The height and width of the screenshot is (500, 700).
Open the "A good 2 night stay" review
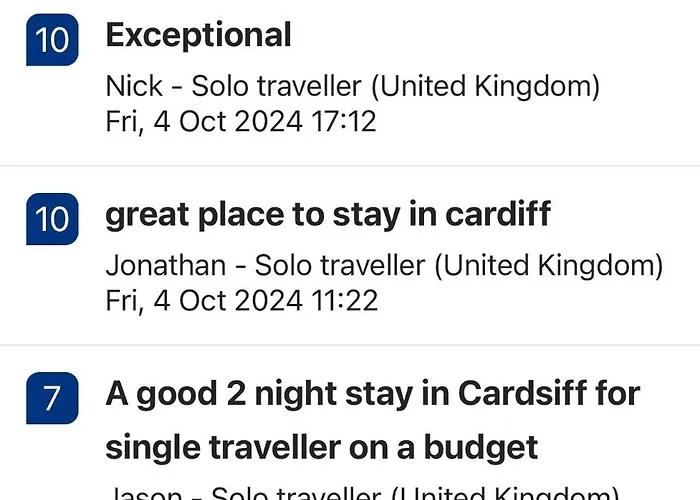(x=372, y=393)
